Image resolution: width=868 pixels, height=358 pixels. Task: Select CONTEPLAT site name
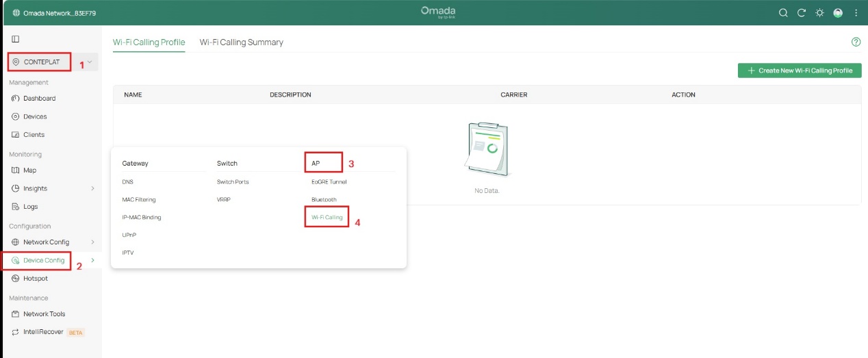[x=42, y=62]
